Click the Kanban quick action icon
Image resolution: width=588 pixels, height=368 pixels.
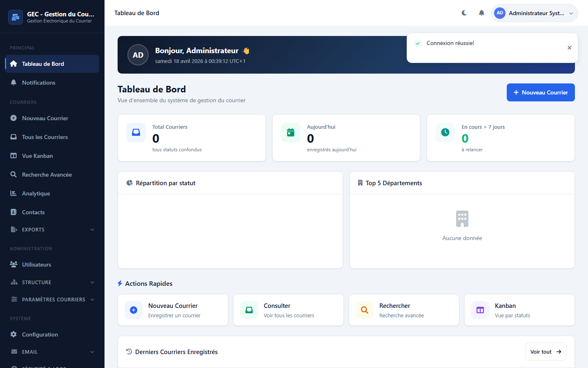point(480,310)
